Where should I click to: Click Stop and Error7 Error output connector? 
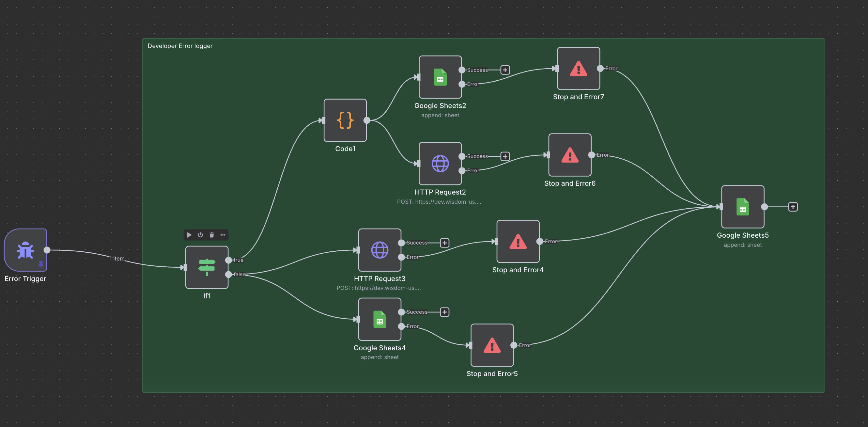[x=600, y=69]
